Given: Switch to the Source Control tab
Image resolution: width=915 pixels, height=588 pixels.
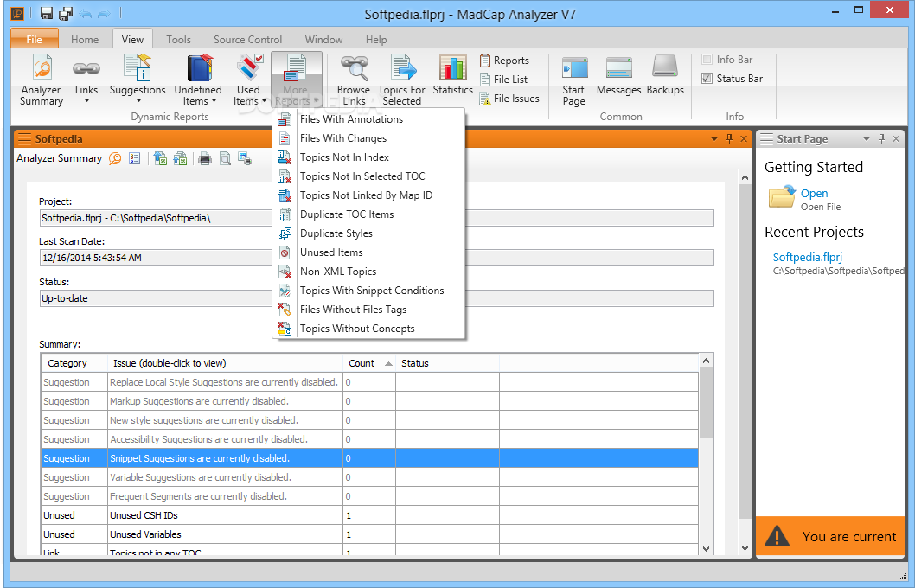Looking at the screenshot, I should 248,39.
